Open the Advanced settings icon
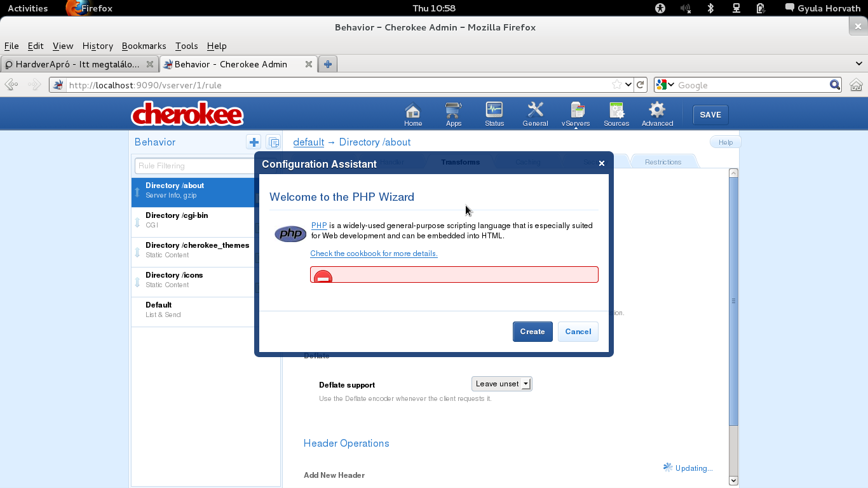Image resolution: width=868 pixels, height=488 pixels. tap(657, 114)
